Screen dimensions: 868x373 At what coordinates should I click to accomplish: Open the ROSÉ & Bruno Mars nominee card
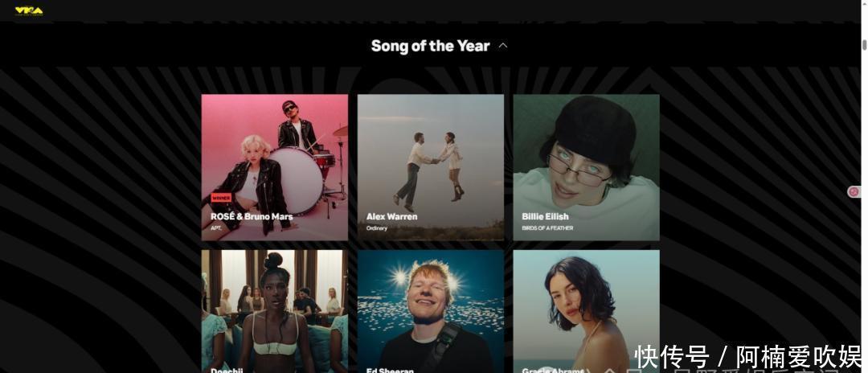[x=275, y=168]
